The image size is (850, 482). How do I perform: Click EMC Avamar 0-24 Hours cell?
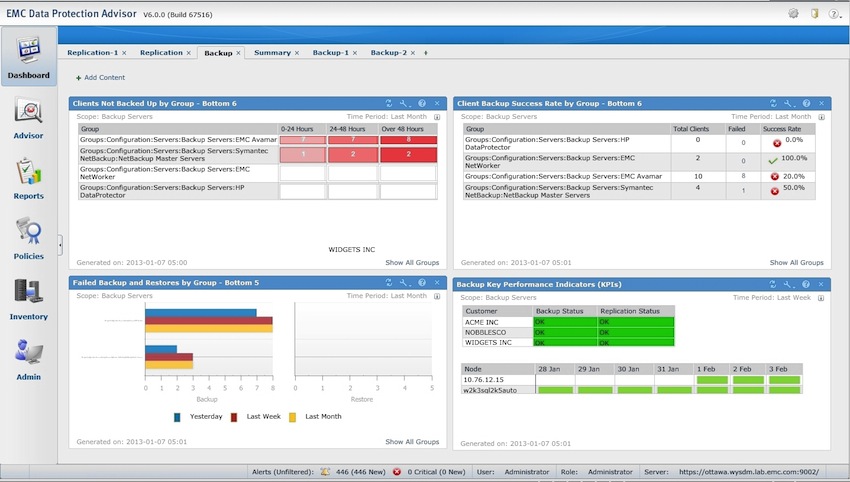coord(302,140)
